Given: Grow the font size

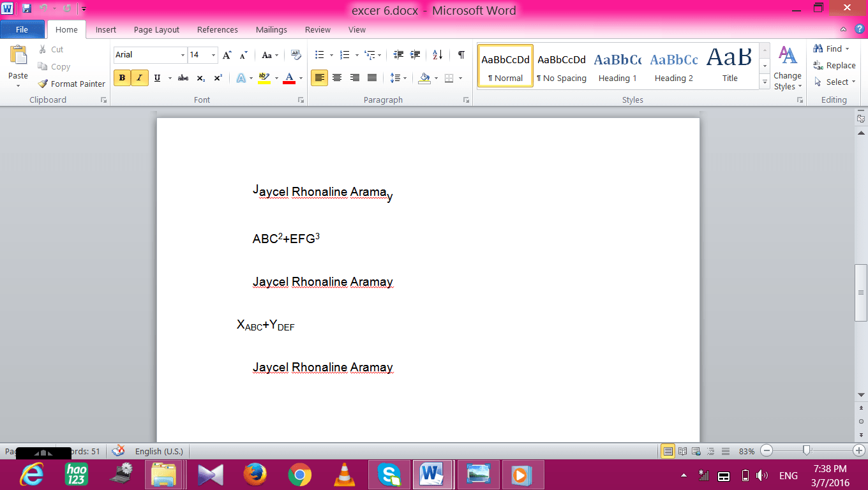Looking at the screenshot, I should point(227,55).
